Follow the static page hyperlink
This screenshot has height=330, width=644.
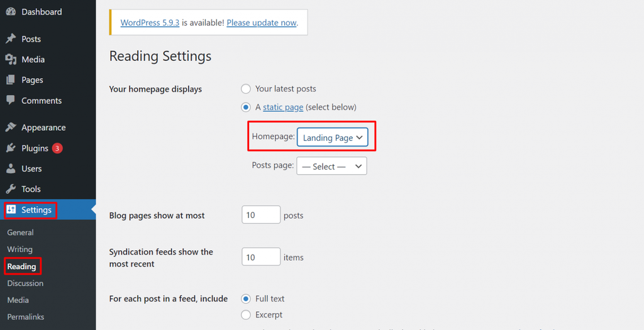coord(283,107)
